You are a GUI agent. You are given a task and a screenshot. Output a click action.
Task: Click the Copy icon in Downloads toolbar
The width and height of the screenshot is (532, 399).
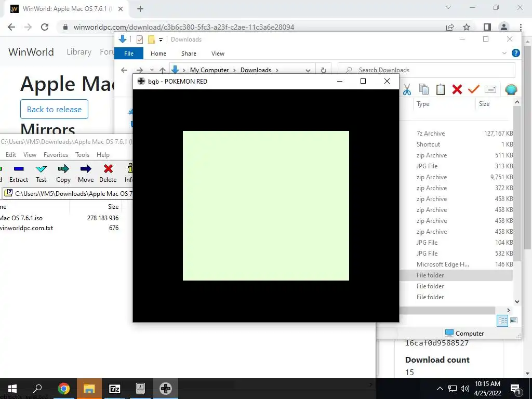pyautogui.click(x=424, y=89)
